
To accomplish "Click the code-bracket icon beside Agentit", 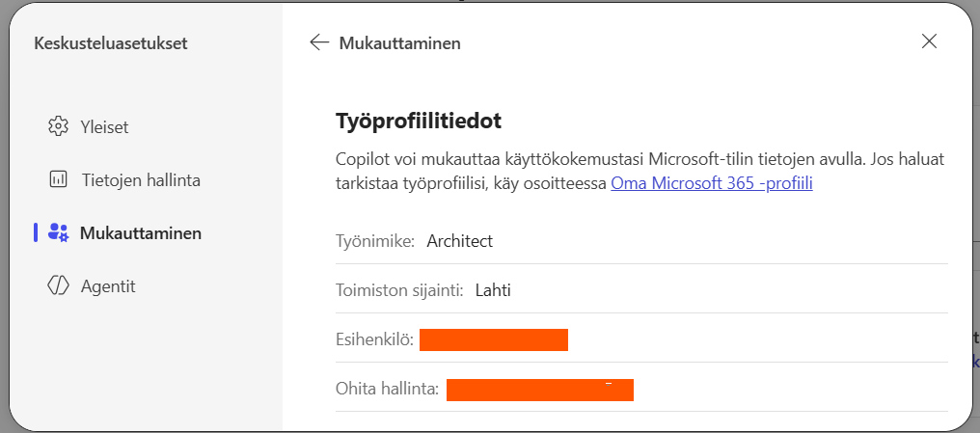I will click(x=58, y=285).
